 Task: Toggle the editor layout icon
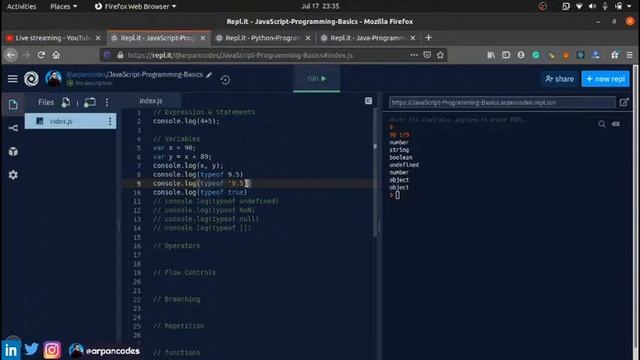[368, 101]
